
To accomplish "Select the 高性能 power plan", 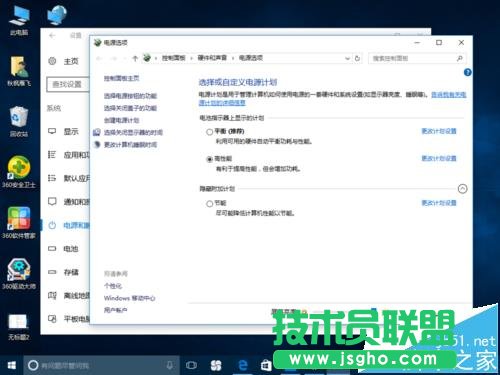I will coord(209,159).
